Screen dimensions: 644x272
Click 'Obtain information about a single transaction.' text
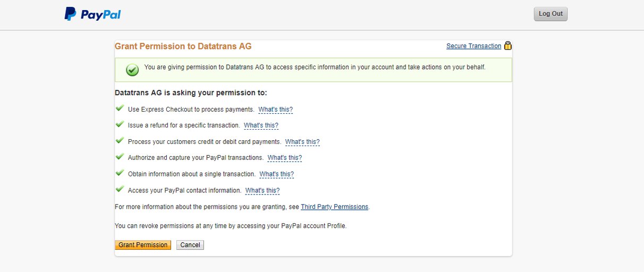click(x=192, y=174)
